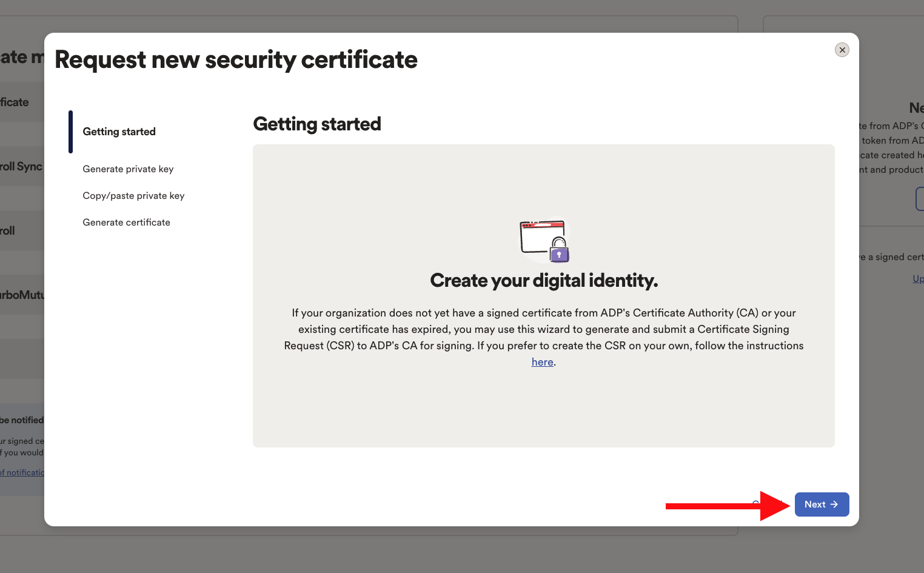Image resolution: width=924 pixels, height=573 pixels.
Task: Close the security certificate dialog
Action: tap(842, 50)
